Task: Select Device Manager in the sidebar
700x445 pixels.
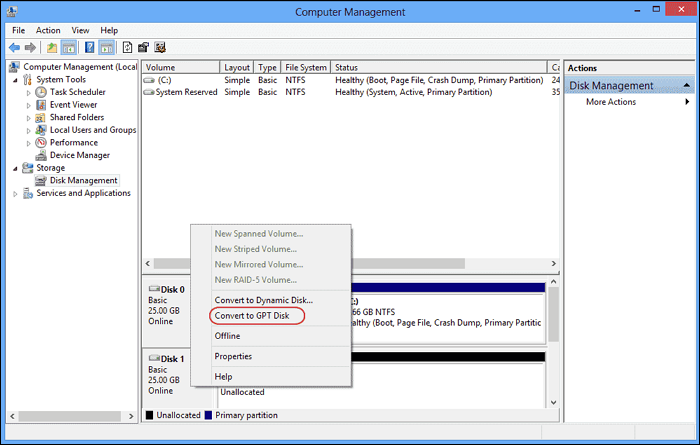Action: 80,155
